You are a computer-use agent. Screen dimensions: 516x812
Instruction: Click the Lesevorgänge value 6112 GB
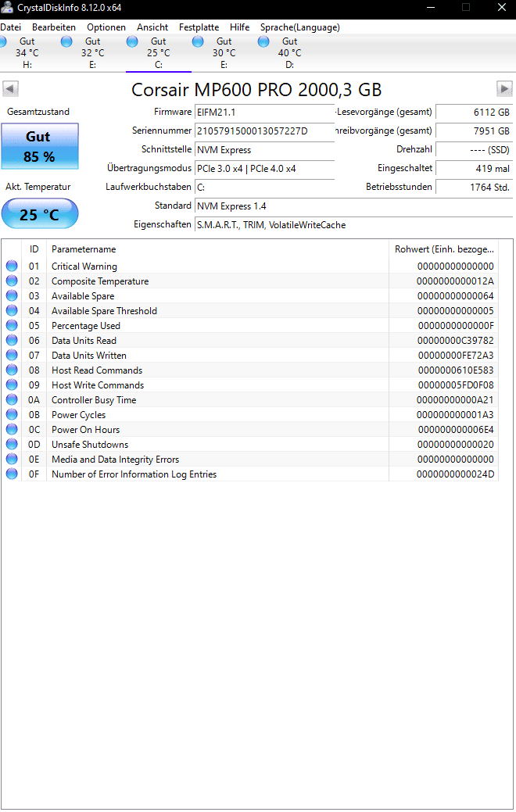coord(474,113)
